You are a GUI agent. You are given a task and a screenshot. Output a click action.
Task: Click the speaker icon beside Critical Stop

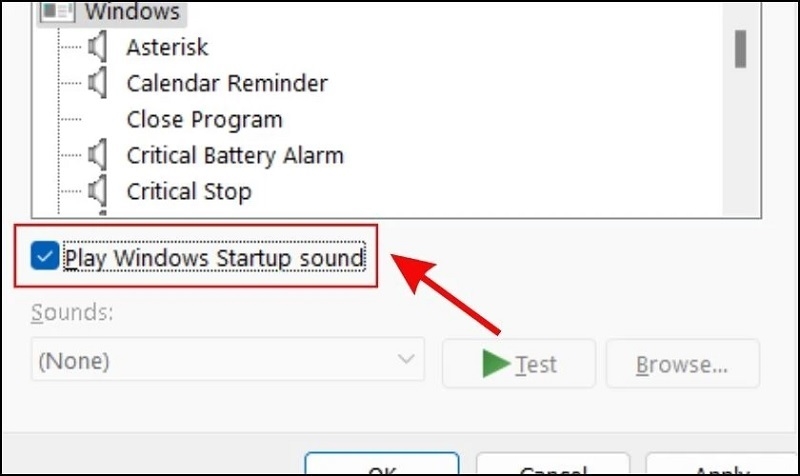point(97,191)
